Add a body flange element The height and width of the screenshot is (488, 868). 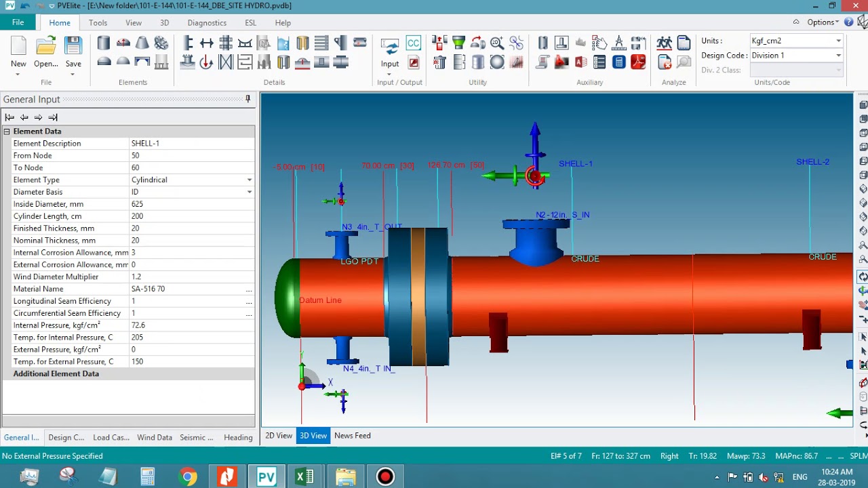(x=162, y=42)
